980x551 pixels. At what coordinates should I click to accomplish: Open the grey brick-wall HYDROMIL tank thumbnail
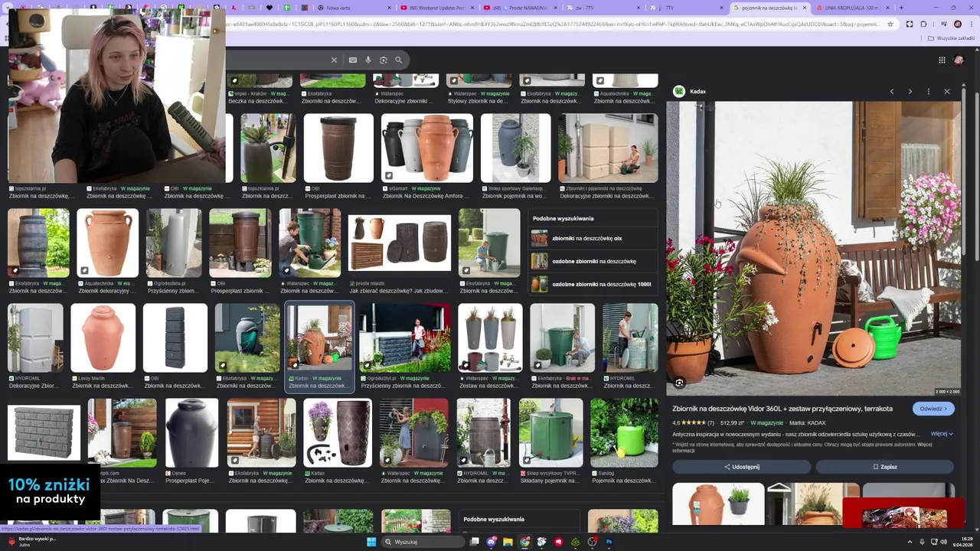click(44, 432)
